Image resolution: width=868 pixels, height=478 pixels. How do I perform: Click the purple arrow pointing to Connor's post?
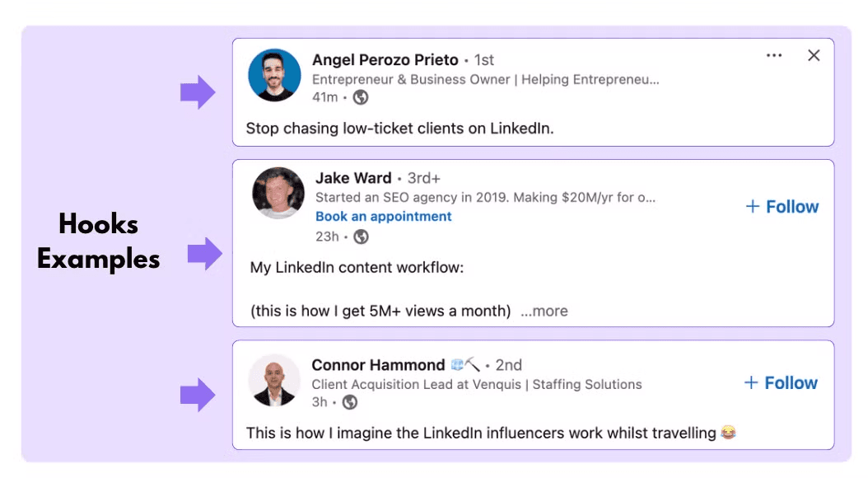tap(198, 395)
